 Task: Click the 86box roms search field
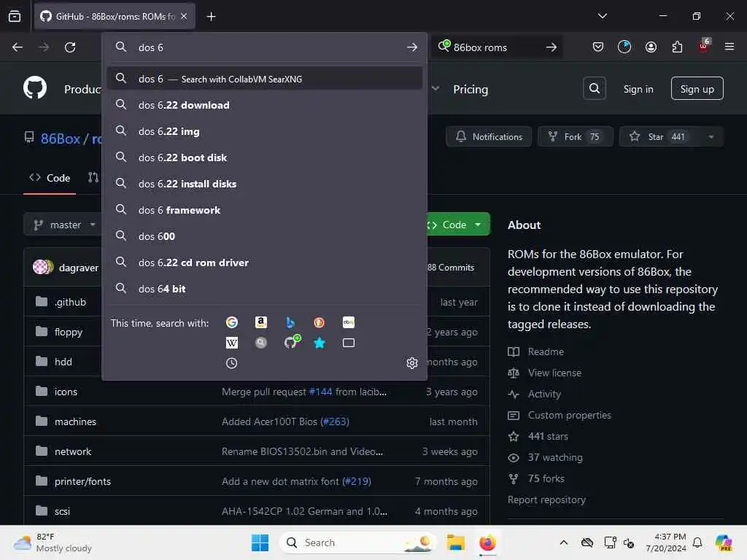(495, 47)
